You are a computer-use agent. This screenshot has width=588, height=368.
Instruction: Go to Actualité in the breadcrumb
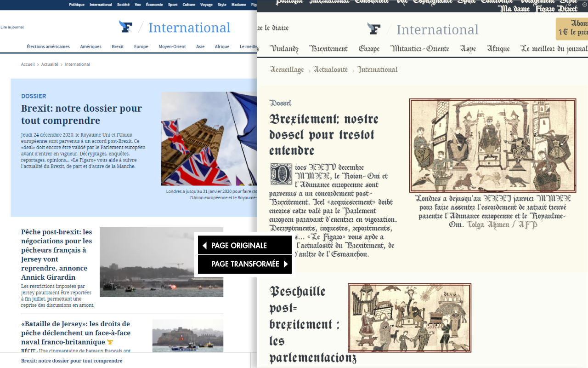point(50,64)
